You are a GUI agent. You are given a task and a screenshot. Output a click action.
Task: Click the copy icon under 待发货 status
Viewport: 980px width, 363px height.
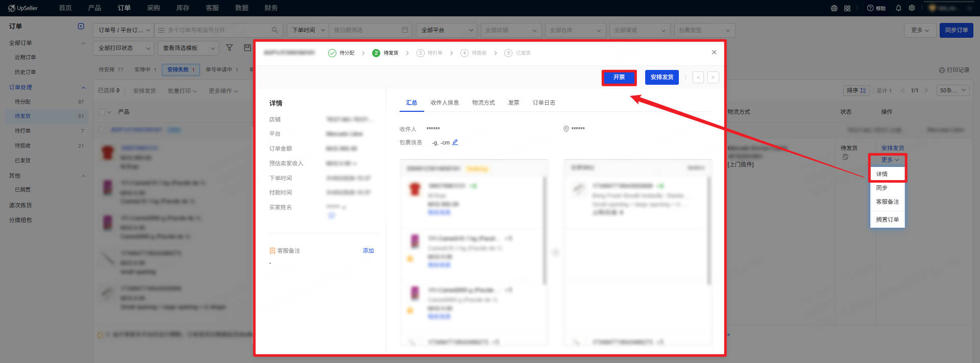tap(845, 157)
